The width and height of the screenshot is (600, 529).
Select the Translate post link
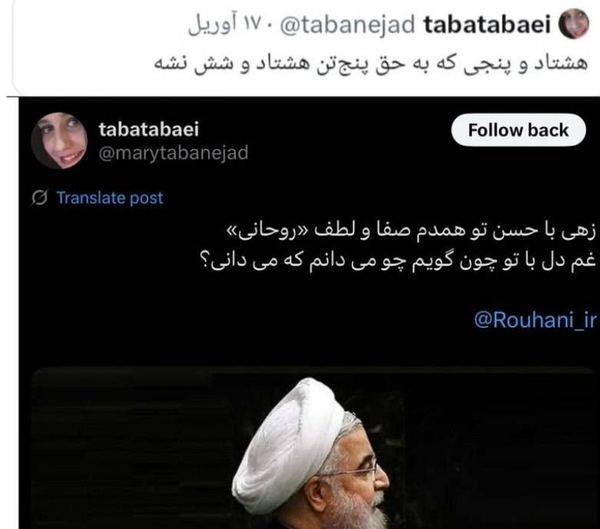click(109, 198)
